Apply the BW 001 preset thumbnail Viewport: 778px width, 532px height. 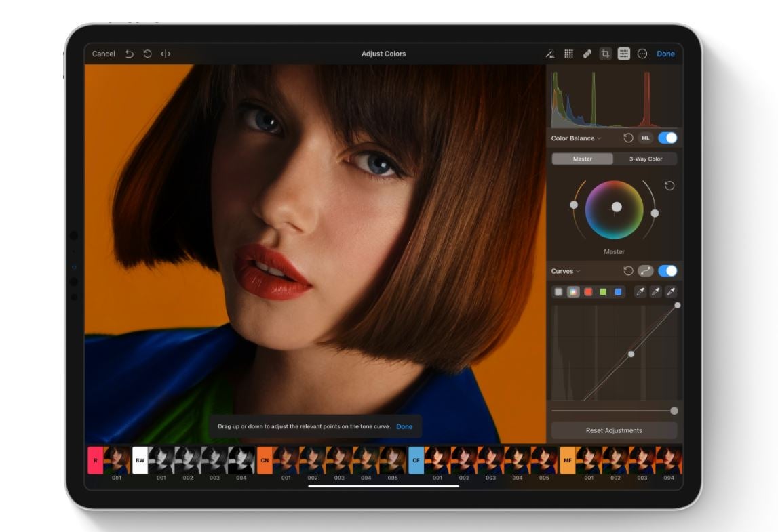pyautogui.click(x=161, y=460)
